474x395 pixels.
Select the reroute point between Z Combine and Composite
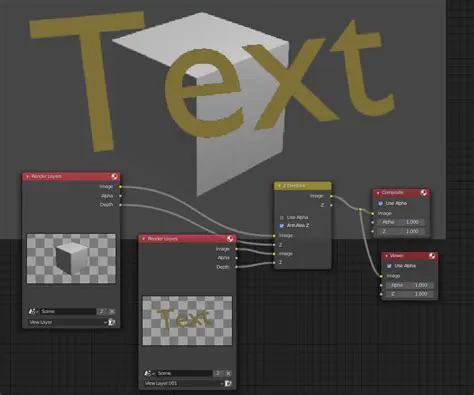[360, 210]
